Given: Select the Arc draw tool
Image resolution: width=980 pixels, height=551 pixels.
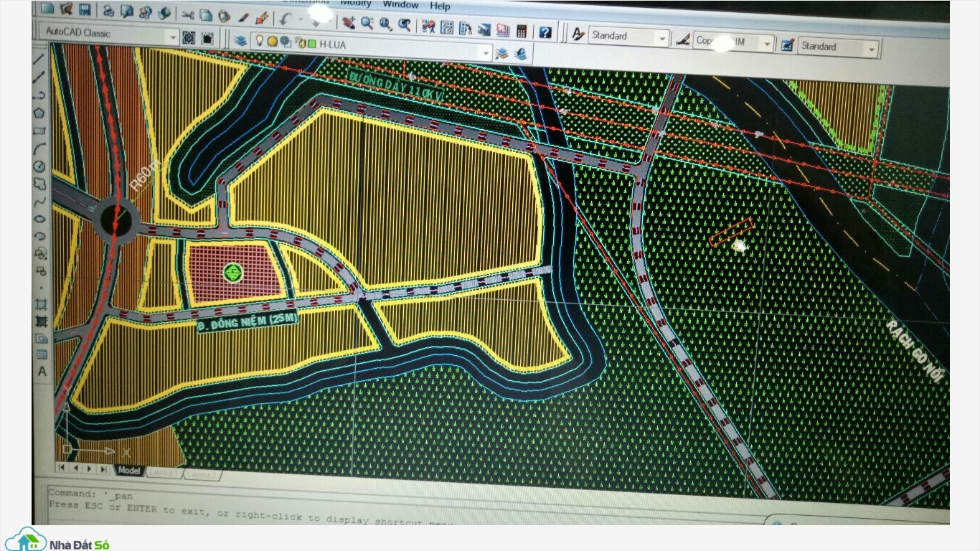Looking at the screenshot, I should coord(39,148).
